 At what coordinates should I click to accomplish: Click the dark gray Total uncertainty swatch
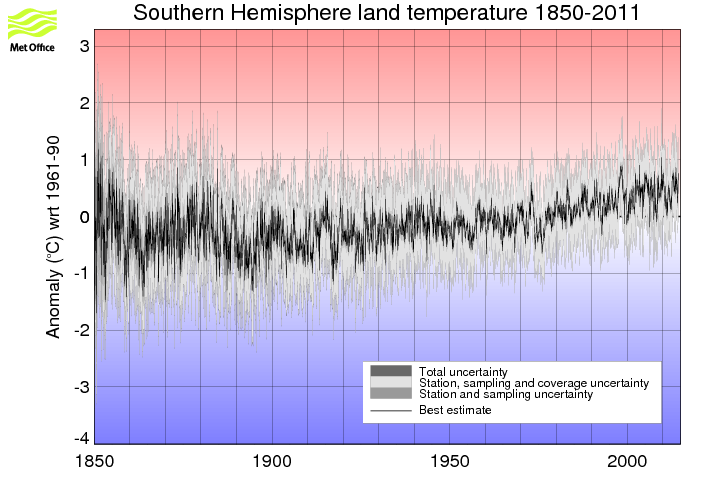coord(391,371)
